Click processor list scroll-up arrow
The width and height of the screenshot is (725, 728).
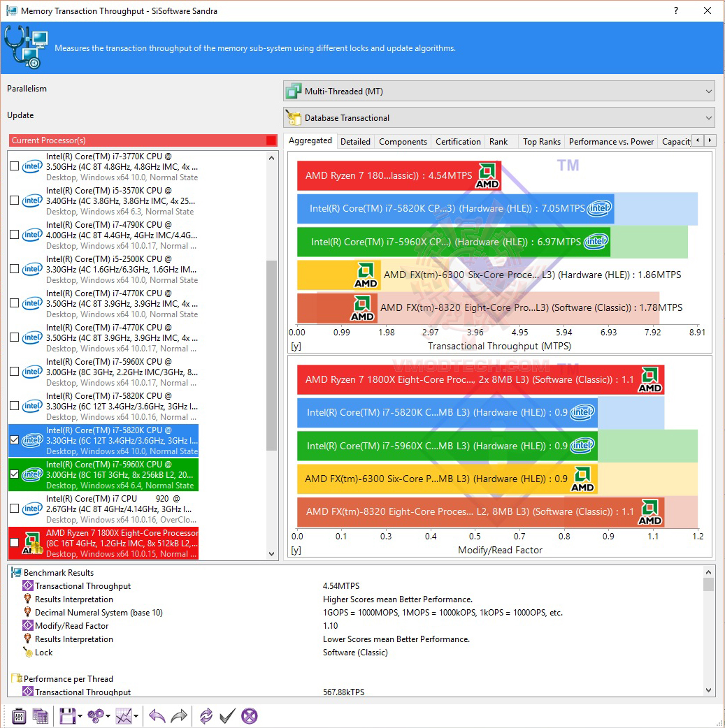(272, 158)
